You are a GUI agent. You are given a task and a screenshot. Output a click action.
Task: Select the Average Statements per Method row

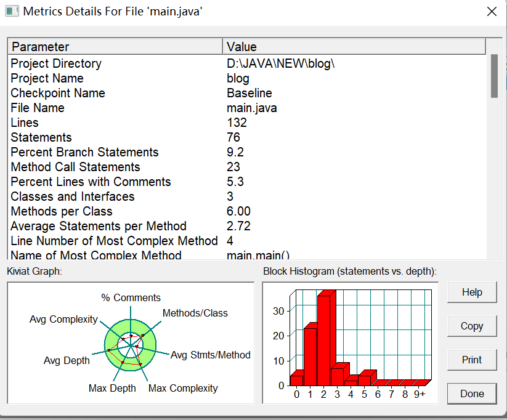click(247, 226)
